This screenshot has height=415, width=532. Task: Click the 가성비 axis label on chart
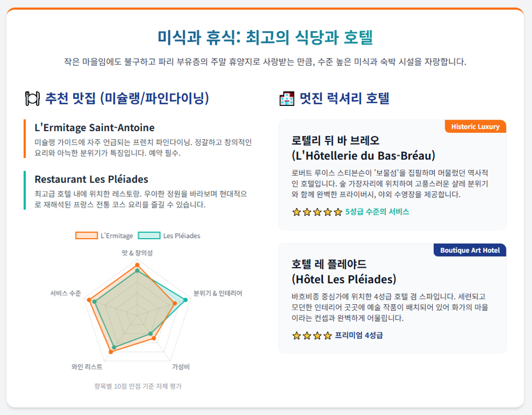pyautogui.click(x=181, y=367)
